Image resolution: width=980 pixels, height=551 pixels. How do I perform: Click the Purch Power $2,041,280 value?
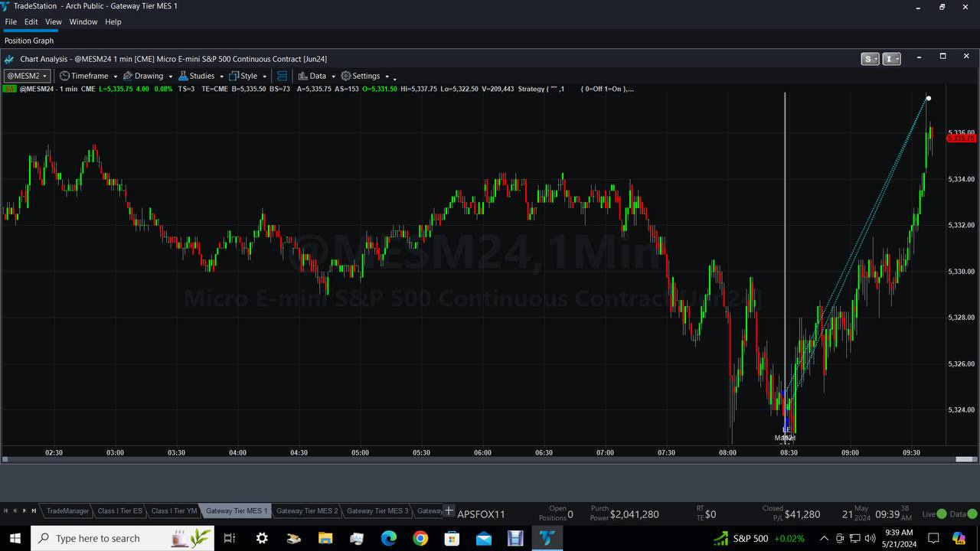(634, 514)
